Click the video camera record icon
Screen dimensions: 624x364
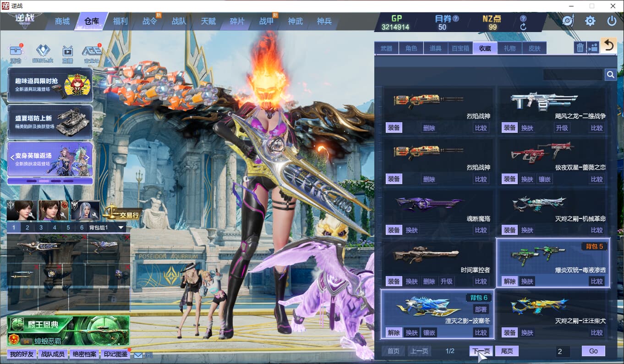593,47
